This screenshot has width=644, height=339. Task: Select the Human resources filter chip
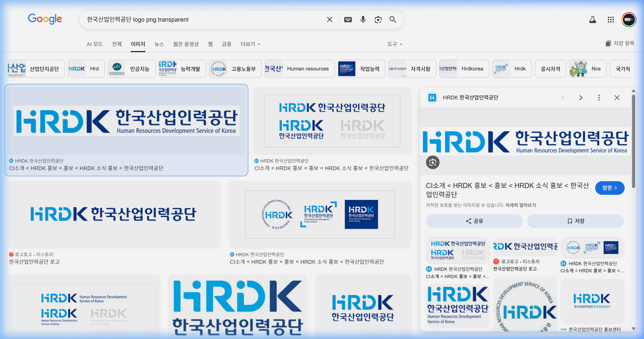pos(300,69)
